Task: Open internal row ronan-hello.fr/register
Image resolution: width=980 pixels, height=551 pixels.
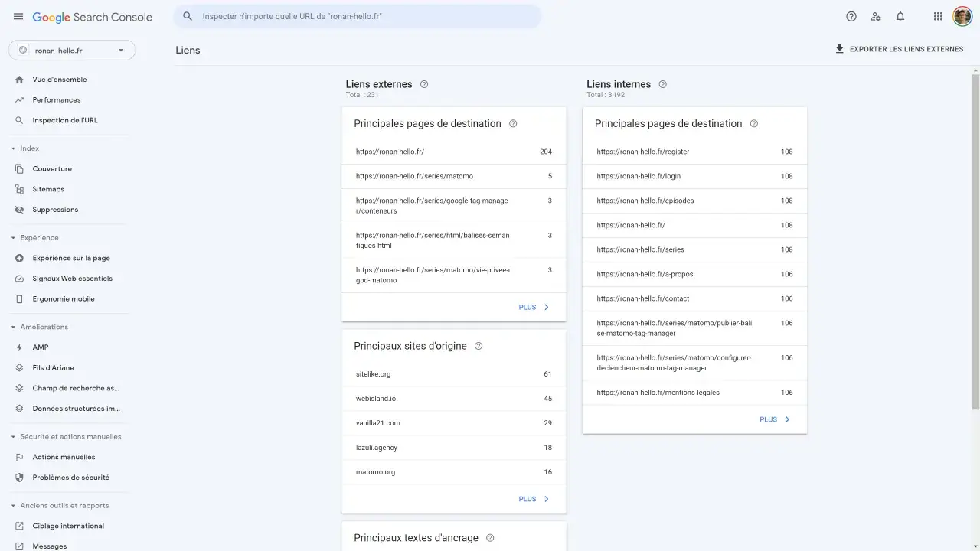Action: tap(694, 152)
